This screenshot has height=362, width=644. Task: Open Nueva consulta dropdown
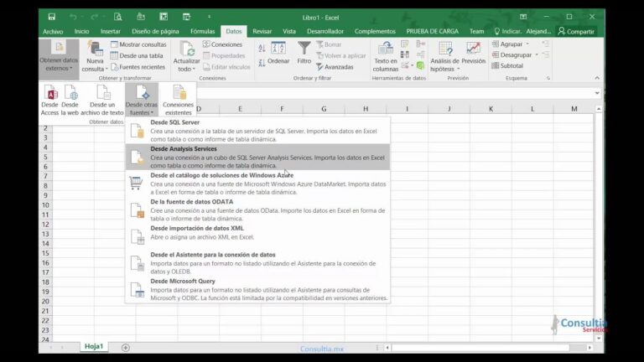(x=95, y=57)
